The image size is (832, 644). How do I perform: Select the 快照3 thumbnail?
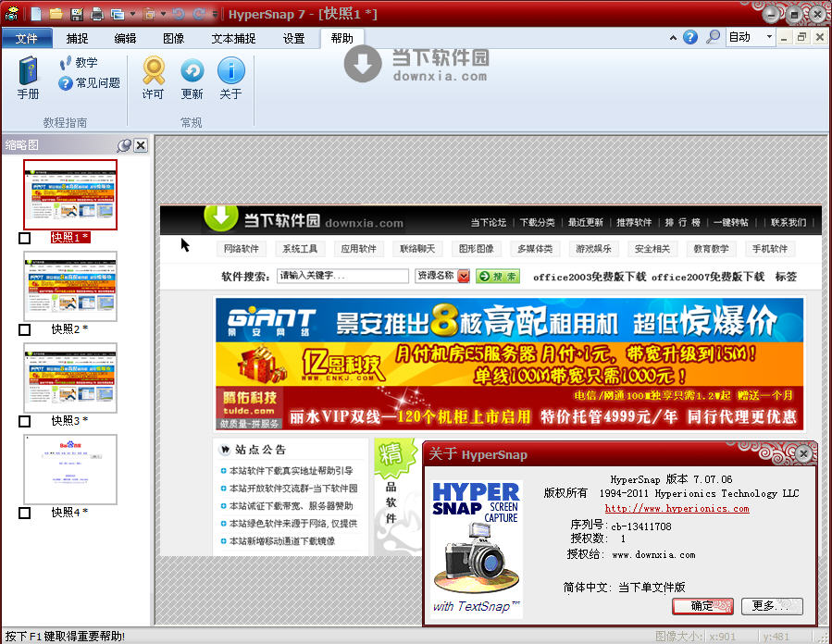pos(70,378)
